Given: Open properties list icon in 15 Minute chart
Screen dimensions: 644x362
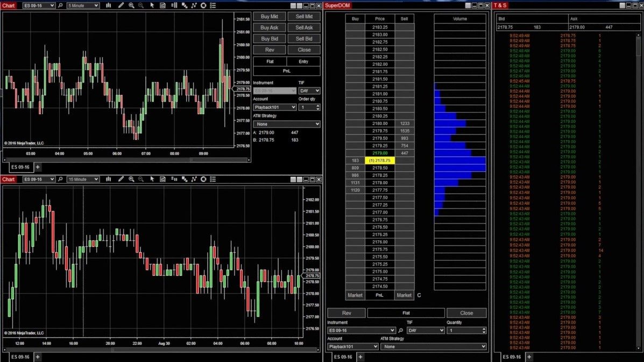Looking at the screenshot, I should [213, 179].
